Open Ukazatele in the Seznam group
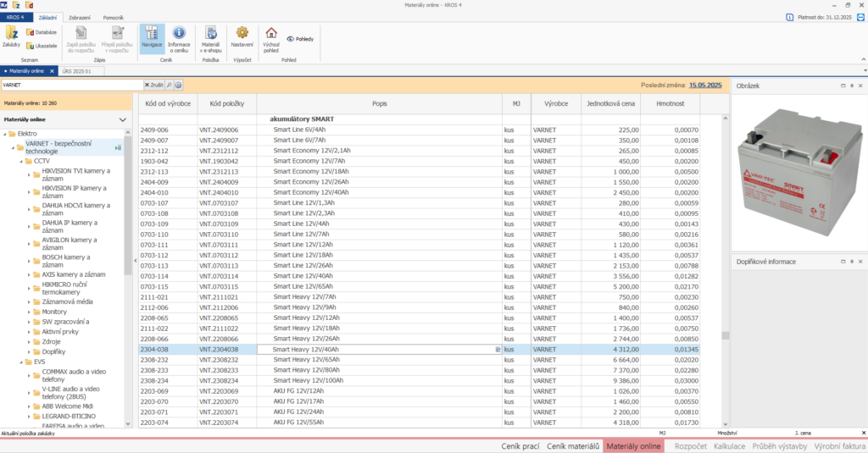This screenshot has height=453, width=868. click(42, 46)
